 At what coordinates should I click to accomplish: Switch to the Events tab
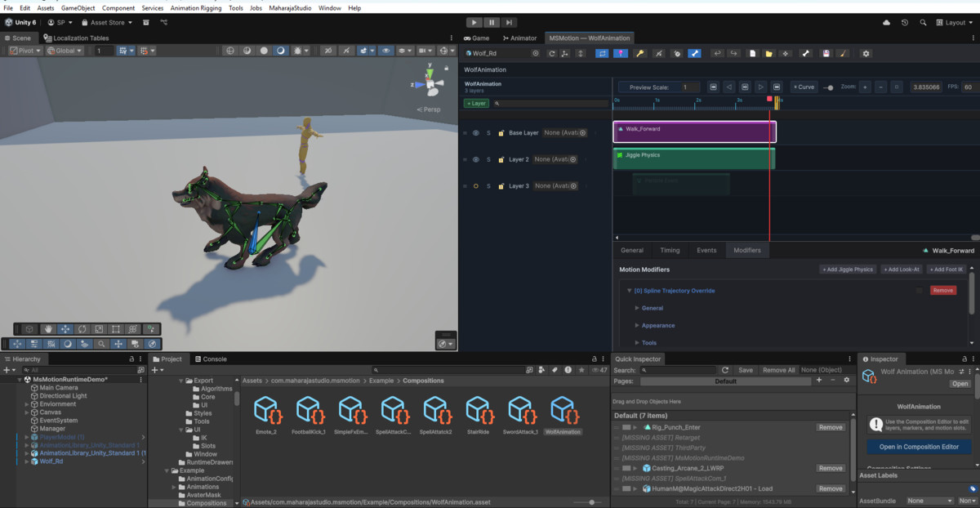click(x=706, y=251)
